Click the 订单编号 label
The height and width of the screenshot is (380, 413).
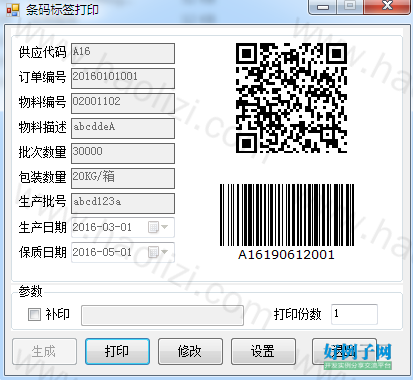coord(42,77)
